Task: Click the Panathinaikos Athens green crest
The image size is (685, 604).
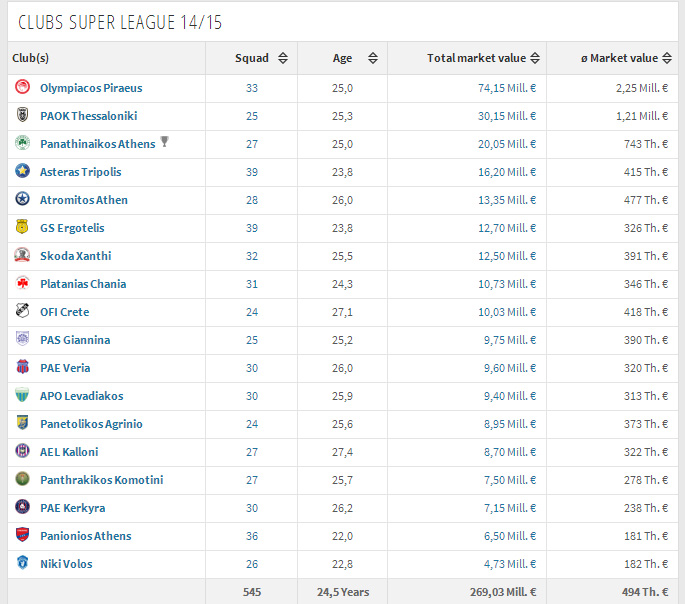Action: click(x=22, y=143)
